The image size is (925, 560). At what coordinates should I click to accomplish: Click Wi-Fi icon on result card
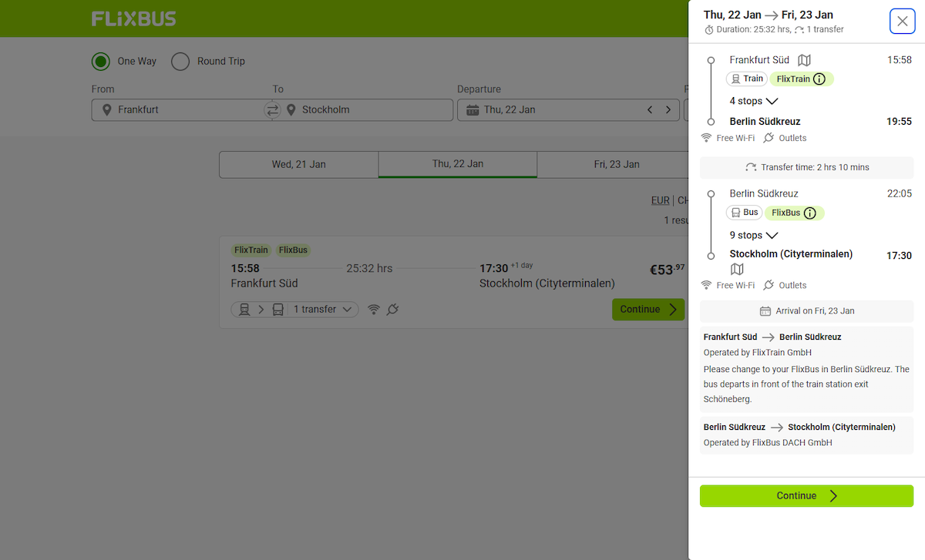(374, 309)
